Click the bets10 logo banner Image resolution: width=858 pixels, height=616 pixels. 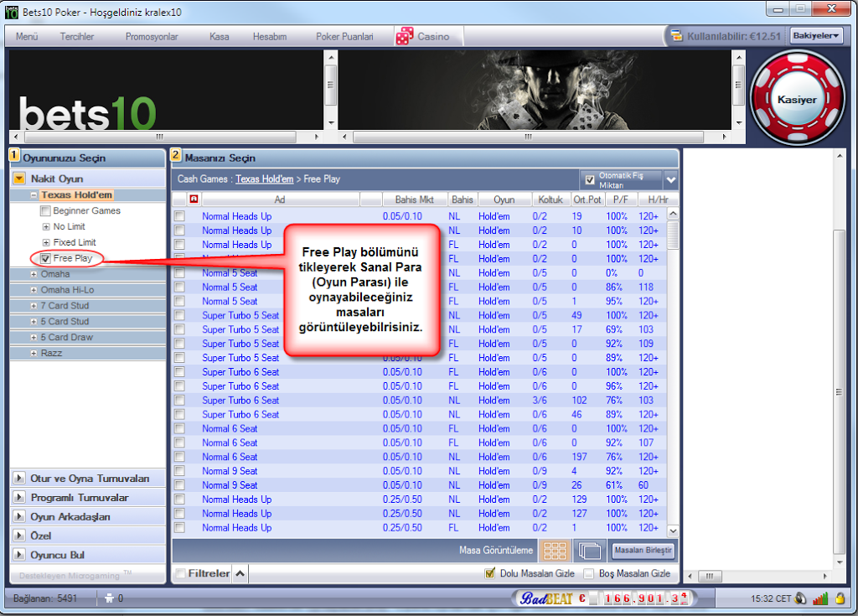pos(167,91)
